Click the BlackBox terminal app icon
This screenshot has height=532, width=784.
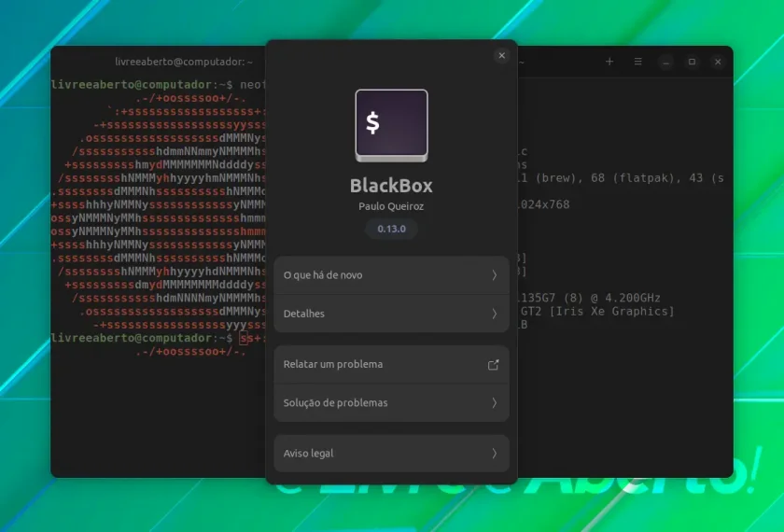(391, 125)
